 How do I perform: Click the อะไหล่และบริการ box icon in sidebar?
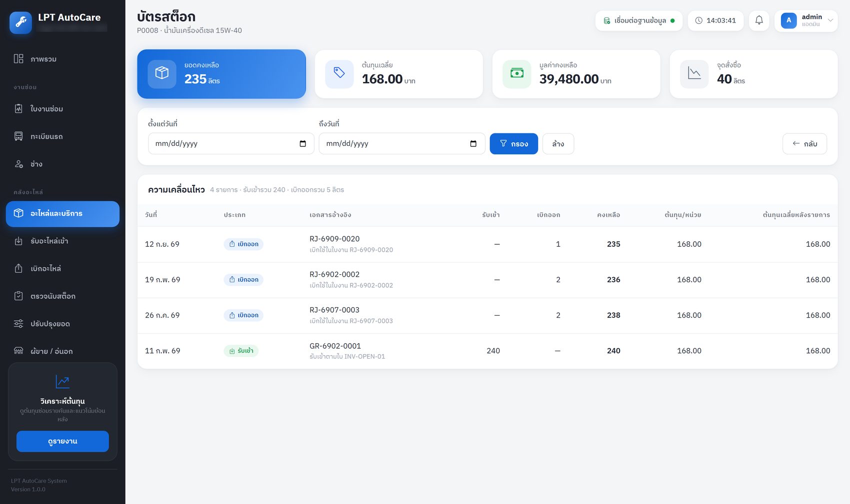(x=18, y=213)
